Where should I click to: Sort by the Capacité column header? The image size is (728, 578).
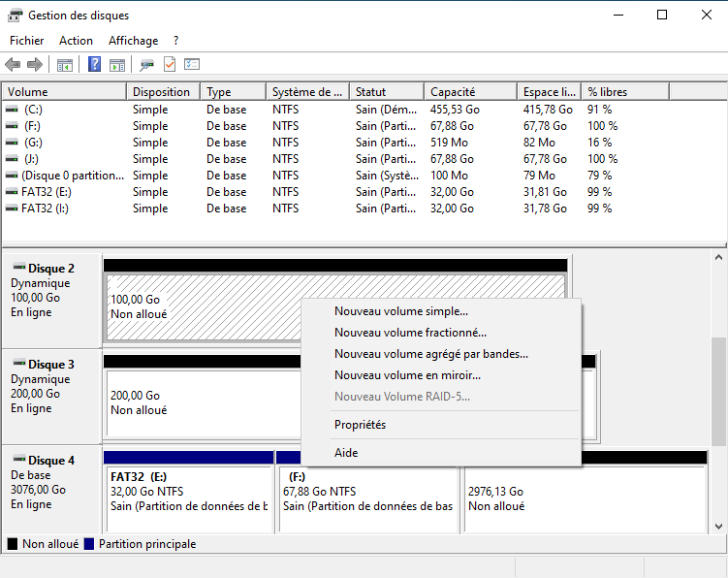pos(452,92)
